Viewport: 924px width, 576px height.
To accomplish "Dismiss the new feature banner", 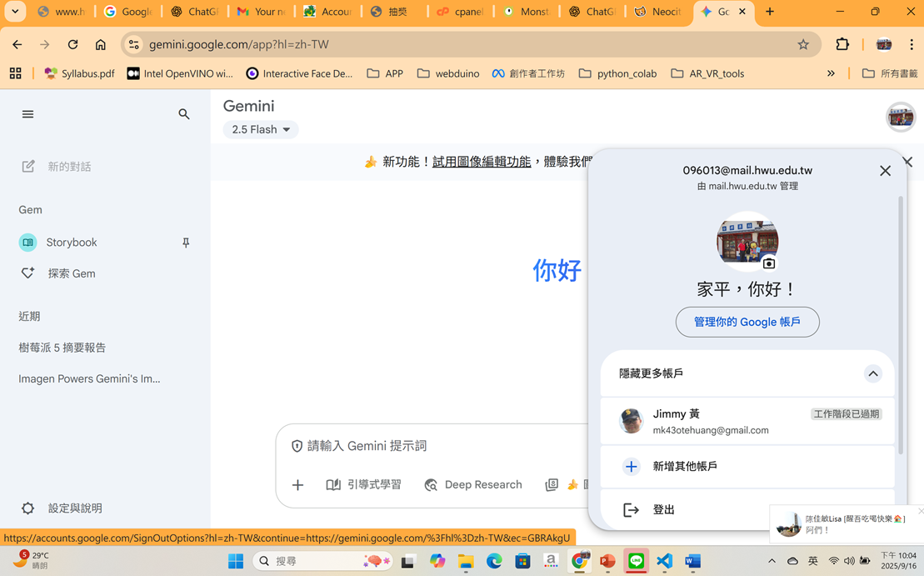I will [907, 162].
